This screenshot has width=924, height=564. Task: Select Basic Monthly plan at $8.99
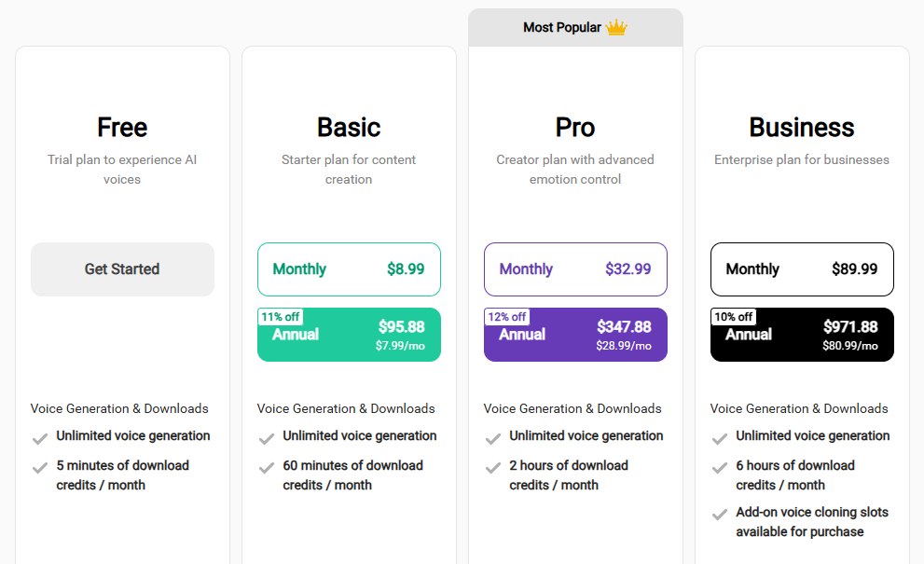tap(349, 269)
